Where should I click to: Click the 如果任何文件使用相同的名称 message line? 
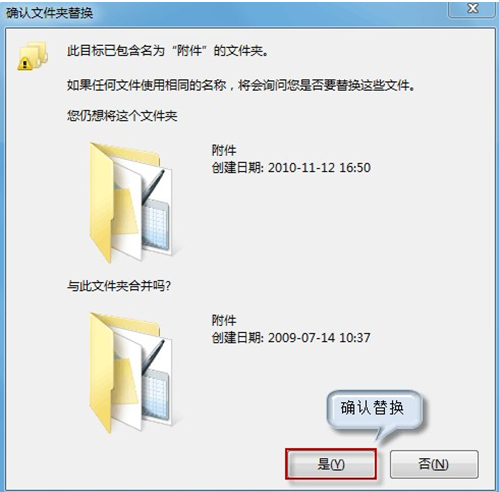pos(241,86)
